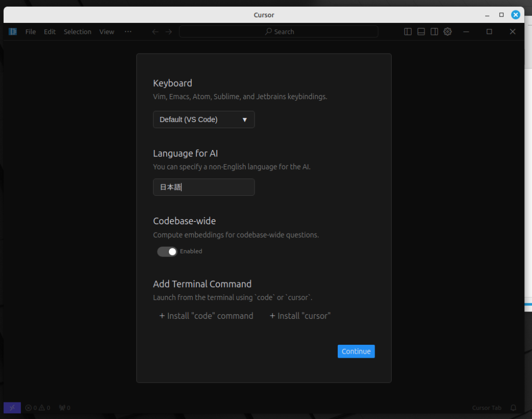
Task: Open the remote window status icon
Action: (x=12, y=408)
